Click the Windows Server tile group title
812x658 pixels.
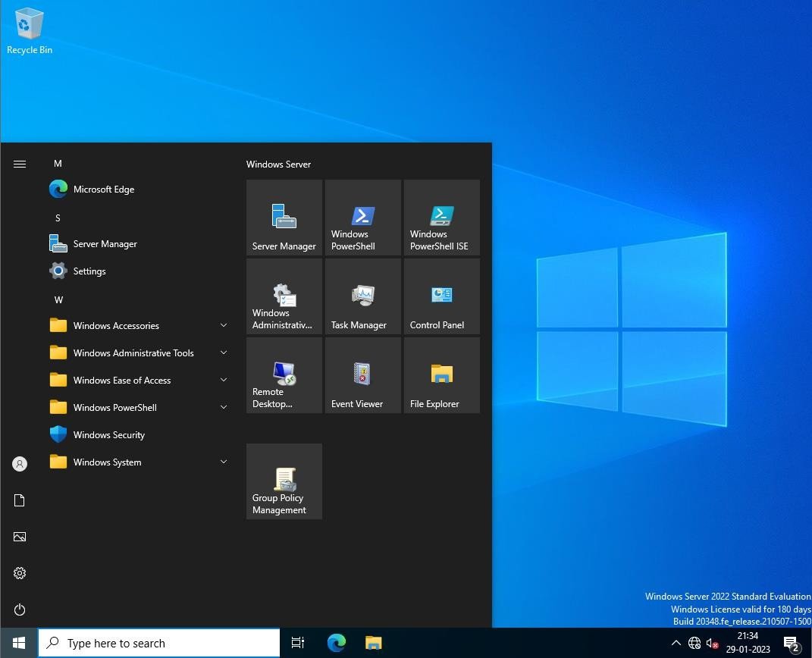pyautogui.click(x=278, y=164)
